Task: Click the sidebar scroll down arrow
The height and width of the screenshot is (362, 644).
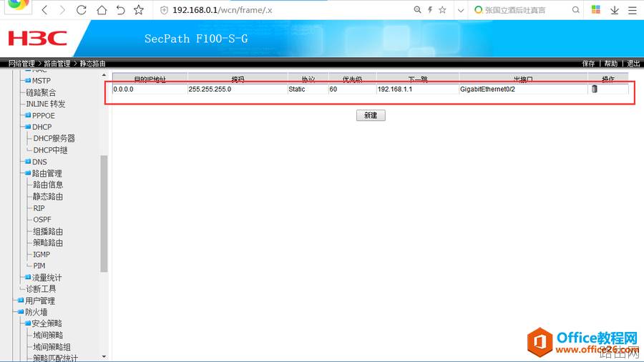Action: 104,357
